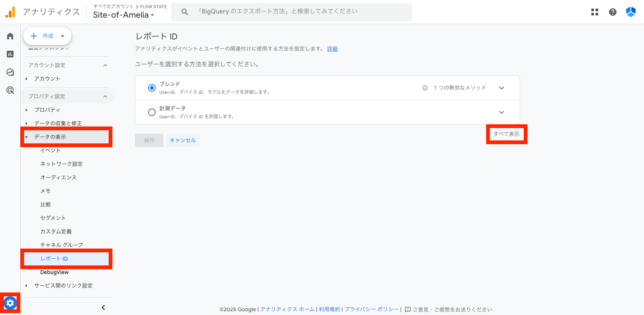Open the Explore icon in sidebar

click(10, 72)
